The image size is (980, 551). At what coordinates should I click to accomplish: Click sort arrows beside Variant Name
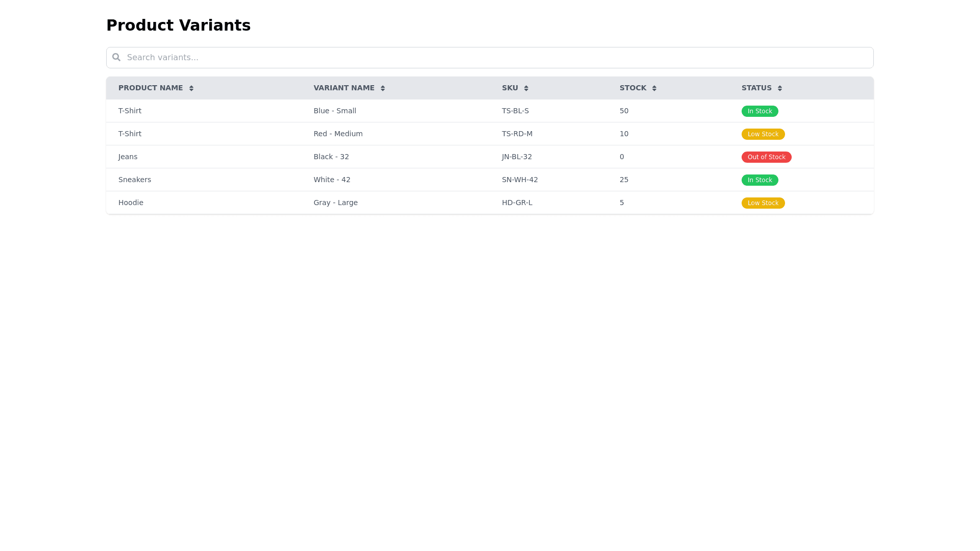pyautogui.click(x=383, y=88)
